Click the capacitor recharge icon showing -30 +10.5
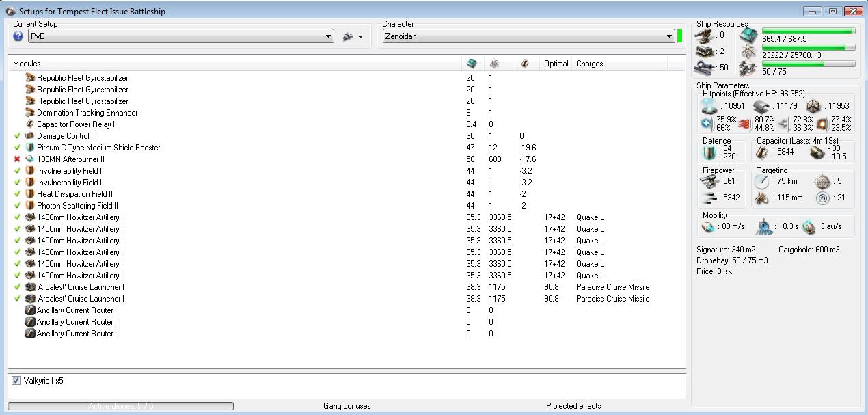 (x=817, y=152)
